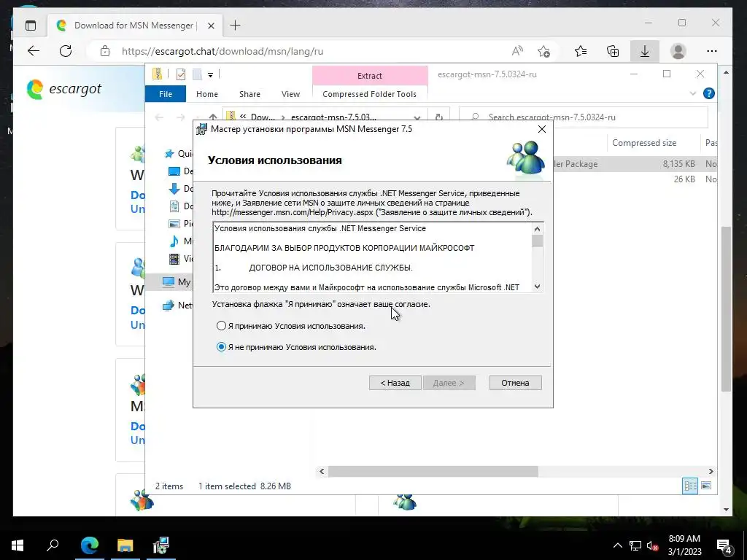Select the Music item in navigation pane
747x560 pixels.
coord(181,241)
